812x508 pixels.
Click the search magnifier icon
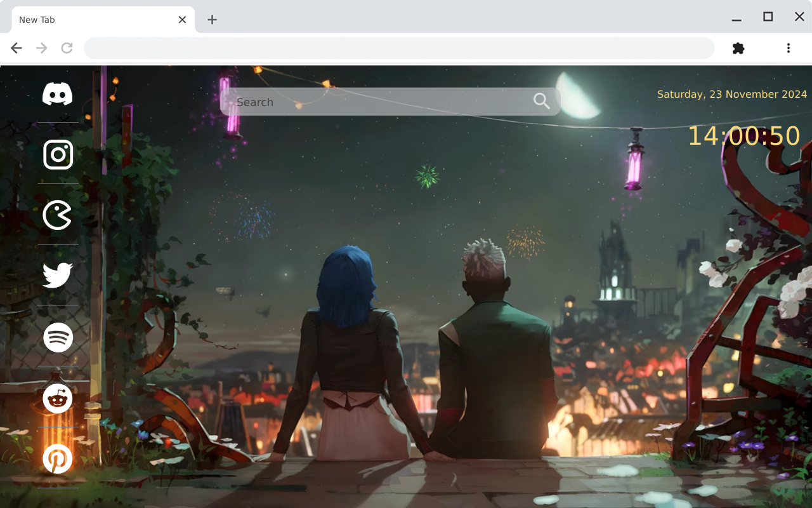point(541,101)
